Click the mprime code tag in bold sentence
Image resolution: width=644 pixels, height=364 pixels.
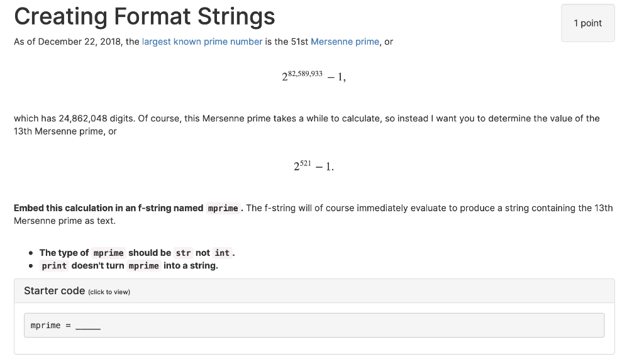223,208
